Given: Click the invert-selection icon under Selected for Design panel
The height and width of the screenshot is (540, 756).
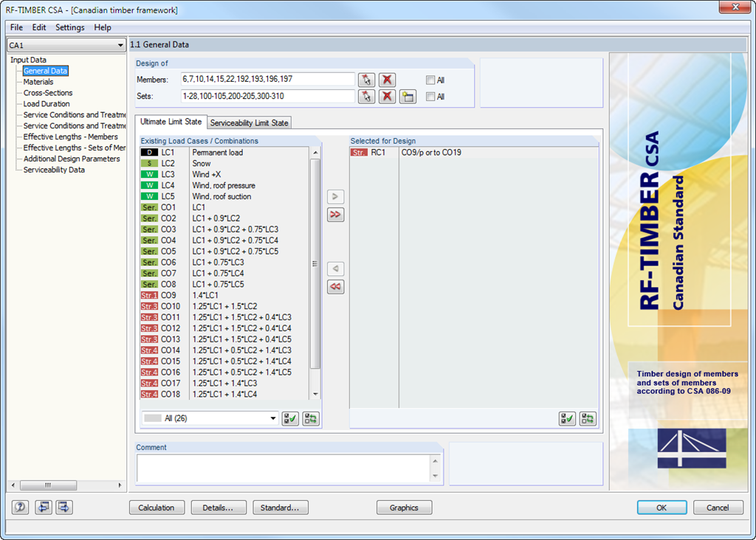Looking at the screenshot, I should pyautogui.click(x=587, y=418).
